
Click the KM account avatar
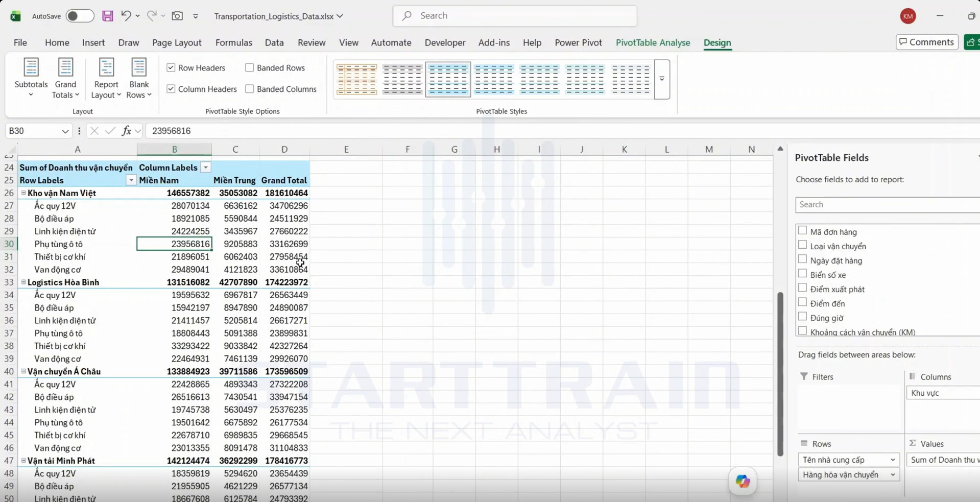click(908, 16)
